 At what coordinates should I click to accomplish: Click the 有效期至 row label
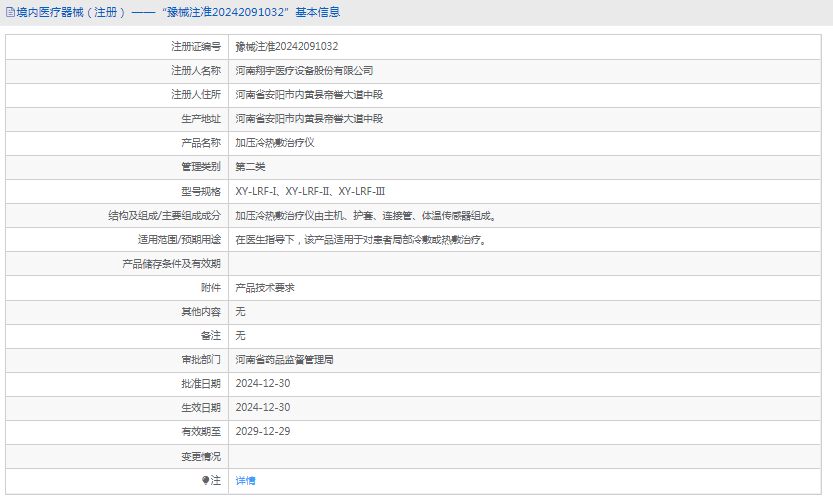tap(201, 431)
